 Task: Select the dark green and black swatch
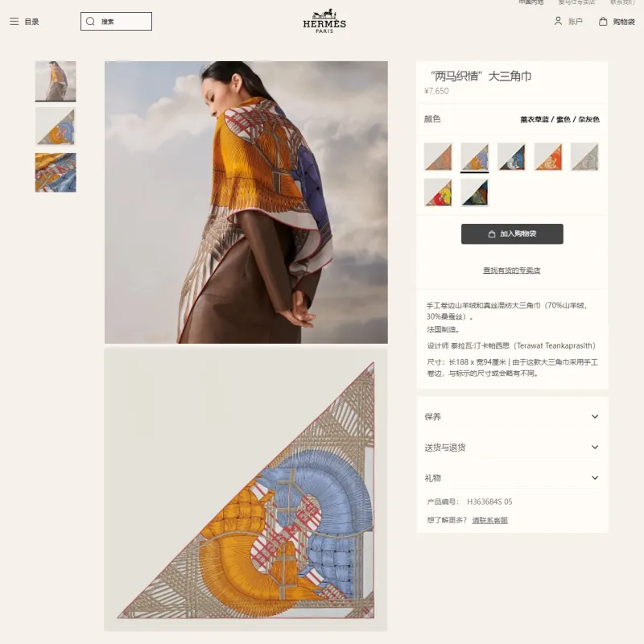tap(475, 192)
